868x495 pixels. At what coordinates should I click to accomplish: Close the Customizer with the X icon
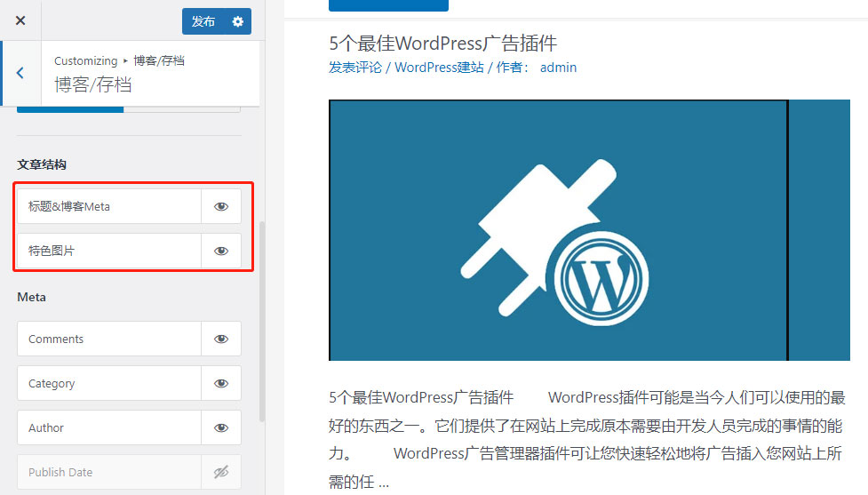(x=20, y=20)
